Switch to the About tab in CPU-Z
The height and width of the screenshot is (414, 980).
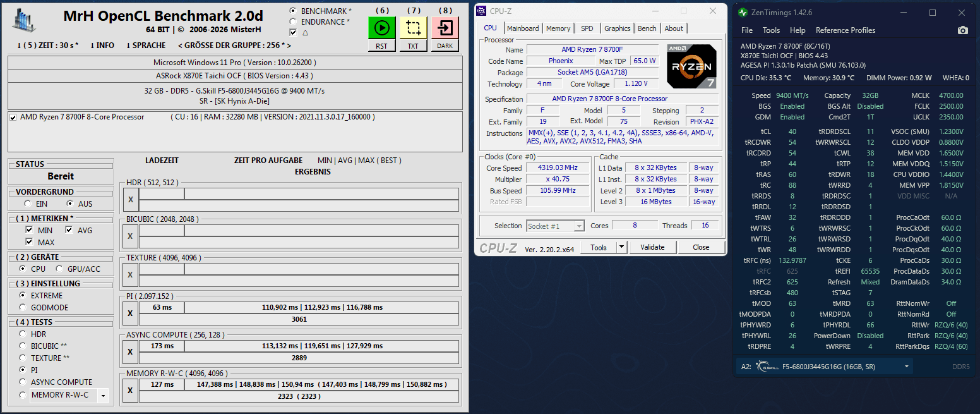click(x=674, y=28)
